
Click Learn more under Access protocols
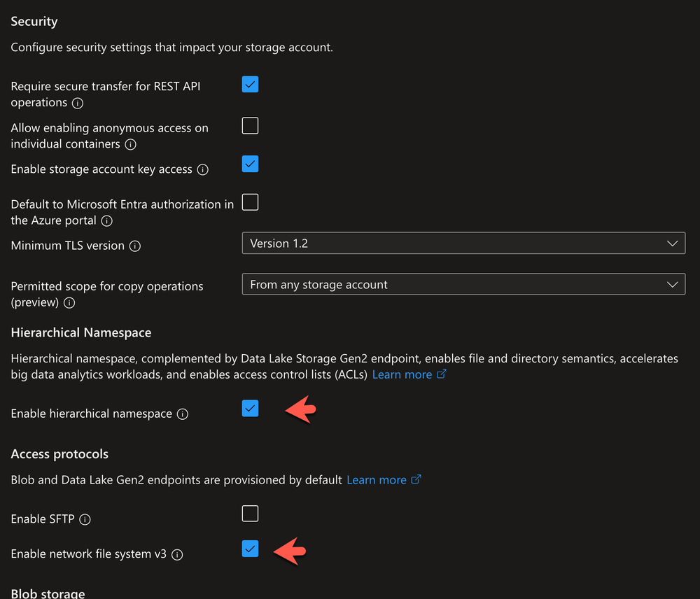[378, 480]
